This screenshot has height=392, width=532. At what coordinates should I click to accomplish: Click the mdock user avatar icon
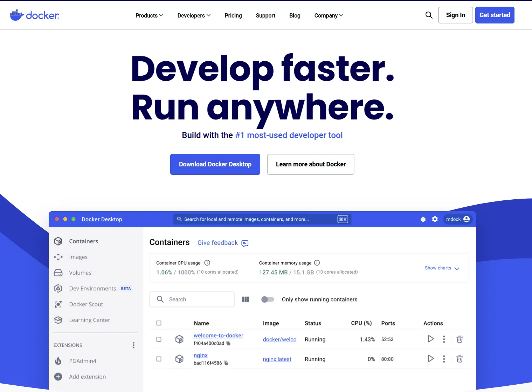(467, 219)
